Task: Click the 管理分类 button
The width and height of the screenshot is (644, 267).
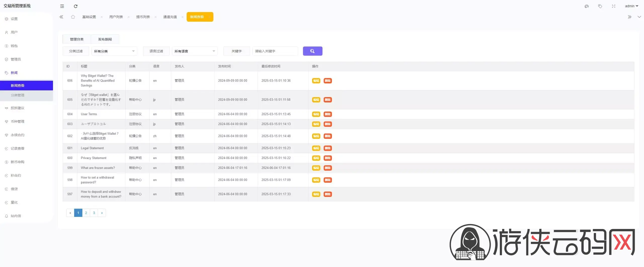Action: tap(77, 39)
